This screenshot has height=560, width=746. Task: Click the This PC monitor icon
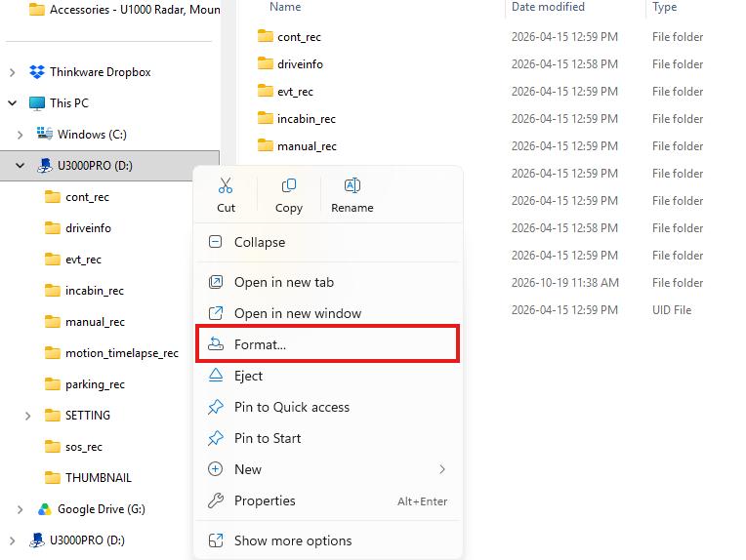(37, 103)
